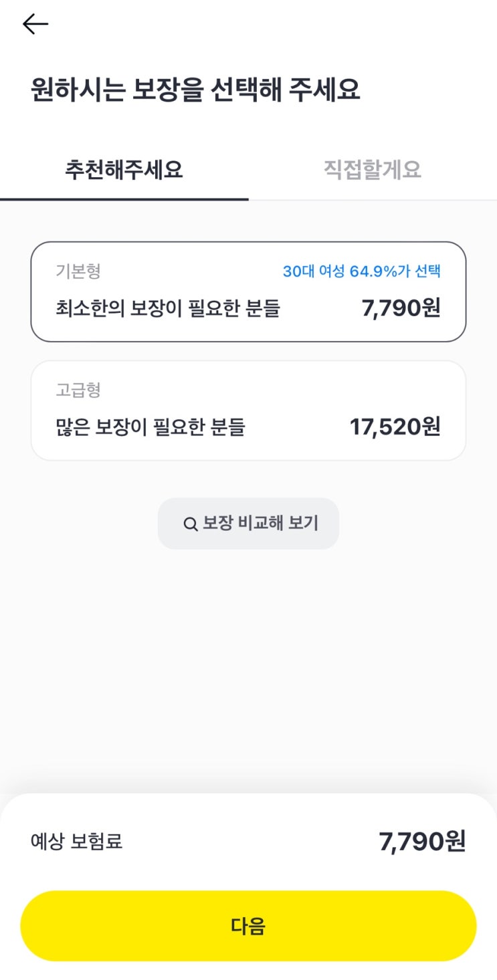Tap the underline indicator beneath 추천해주세요
This screenshot has width=497, height=980.
click(x=124, y=199)
